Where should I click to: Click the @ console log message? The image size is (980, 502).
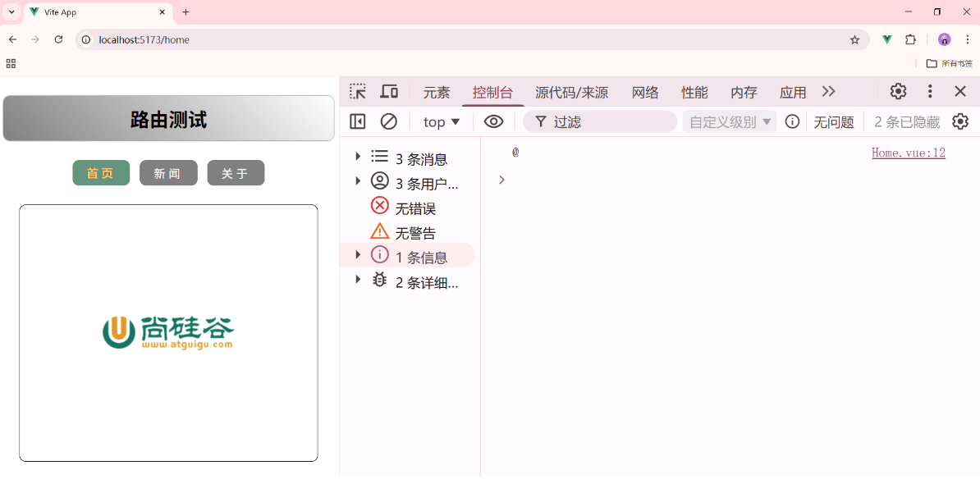coord(515,153)
